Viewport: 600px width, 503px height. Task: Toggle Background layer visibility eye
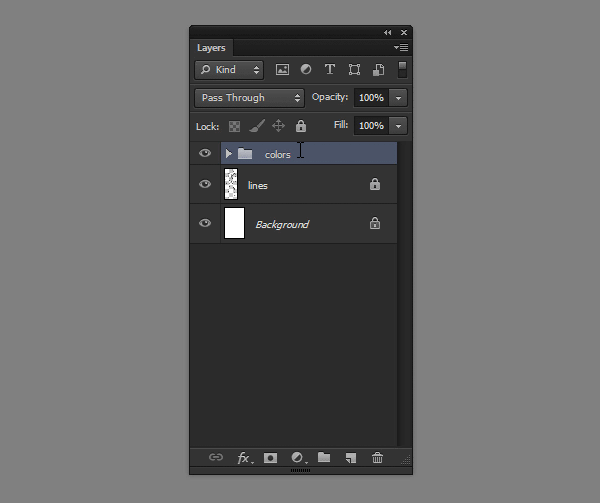pos(205,224)
